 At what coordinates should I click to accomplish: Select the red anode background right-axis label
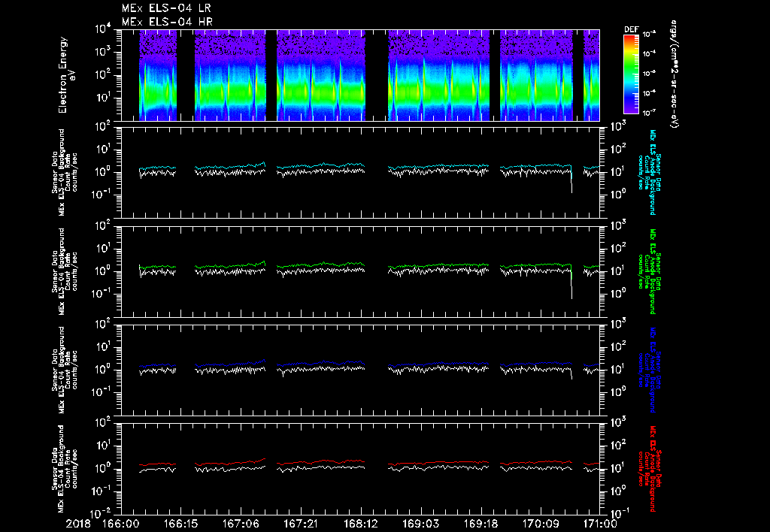(x=649, y=469)
